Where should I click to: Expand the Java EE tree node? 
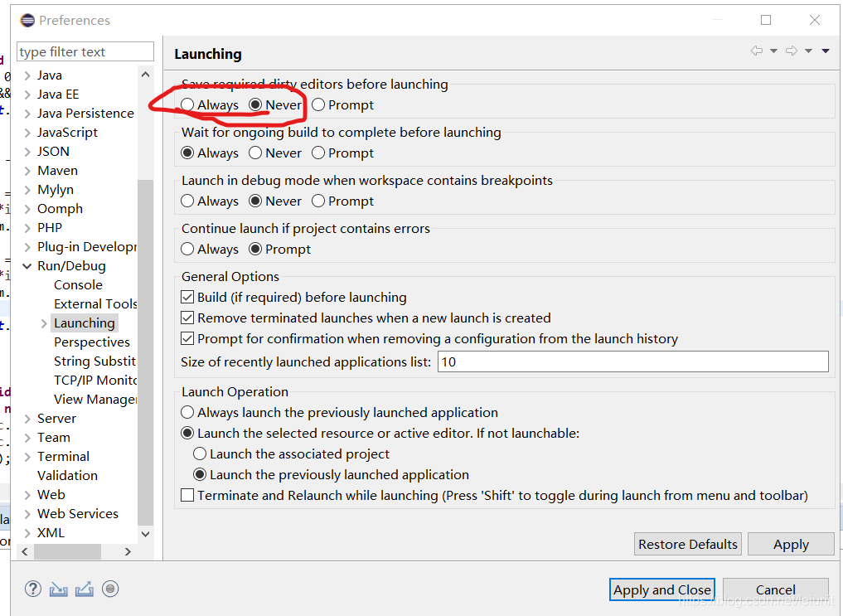pyautogui.click(x=27, y=95)
